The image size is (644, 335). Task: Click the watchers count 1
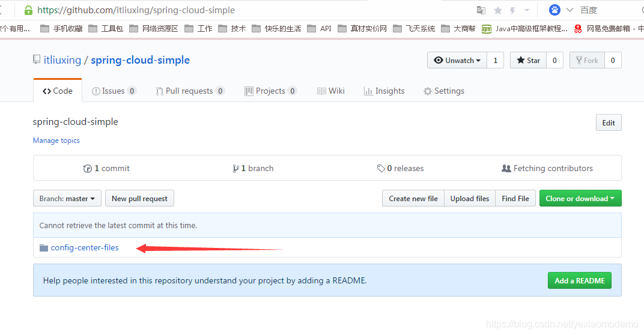click(496, 61)
